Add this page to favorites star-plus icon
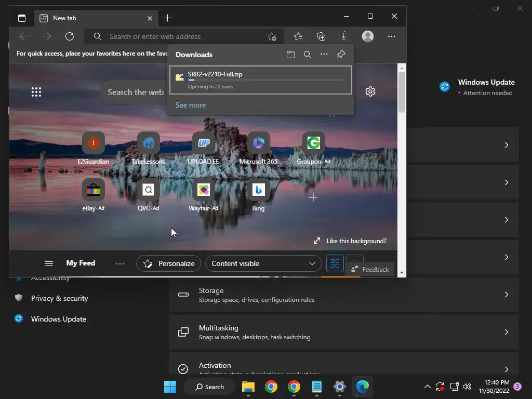This screenshot has height=399, width=532. point(272,37)
